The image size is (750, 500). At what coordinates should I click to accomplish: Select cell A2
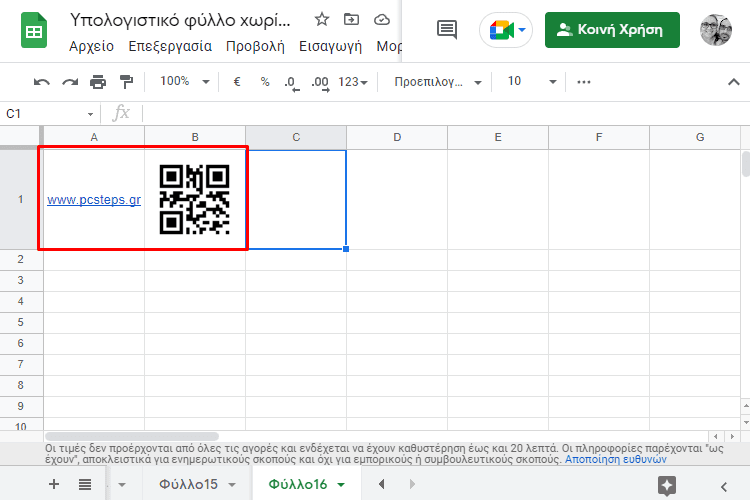coord(94,260)
